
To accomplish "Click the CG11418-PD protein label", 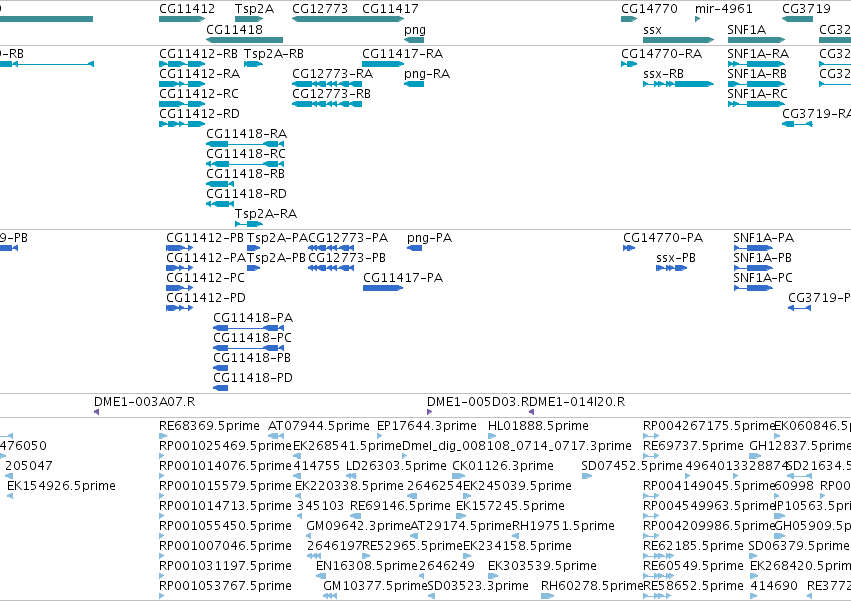I will [253, 379].
